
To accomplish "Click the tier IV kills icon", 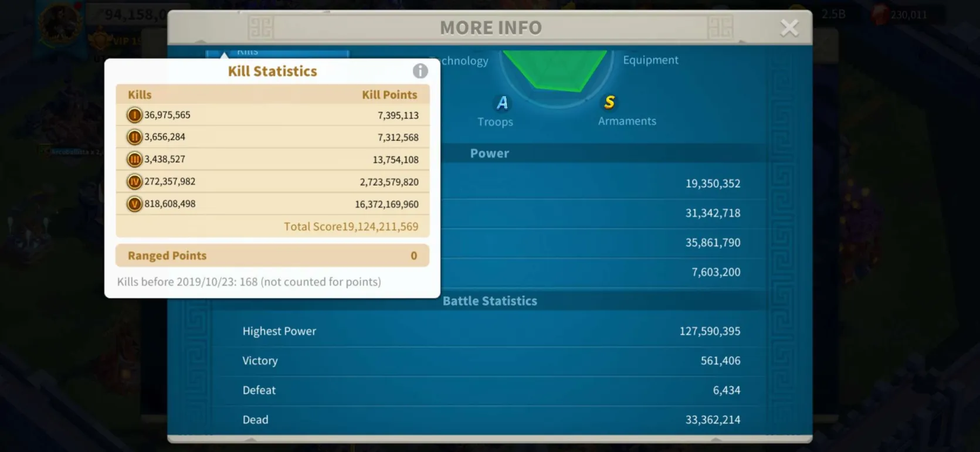I will pyautogui.click(x=134, y=182).
